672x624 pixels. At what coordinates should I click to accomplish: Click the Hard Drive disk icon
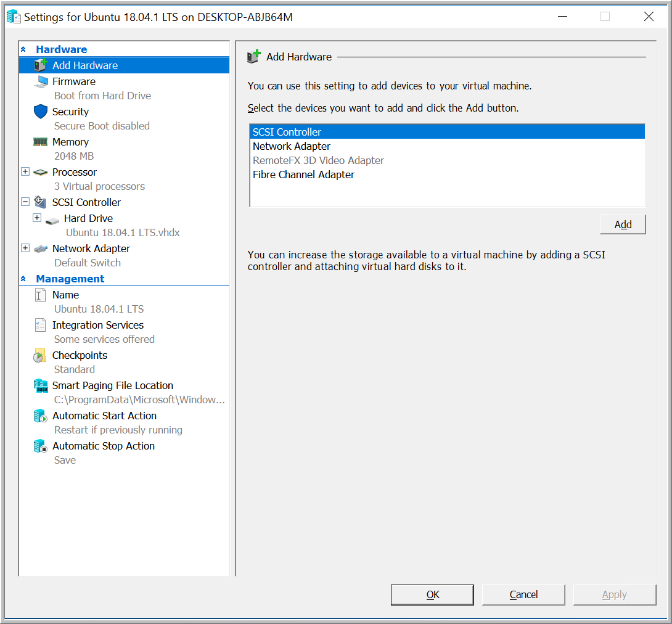[52, 221]
